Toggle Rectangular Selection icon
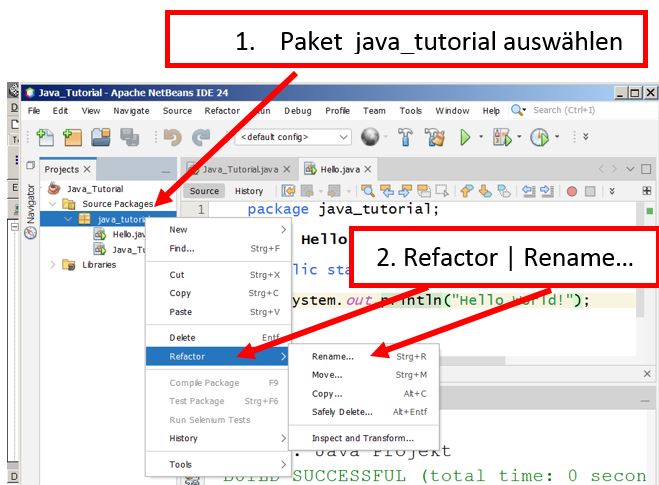 [x=442, y=191]
